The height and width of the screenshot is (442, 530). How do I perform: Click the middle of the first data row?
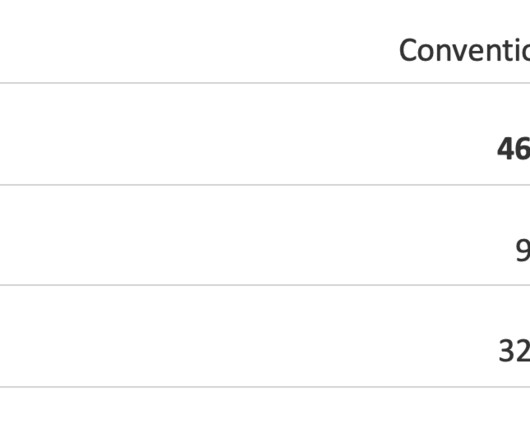tap(265, 134)
